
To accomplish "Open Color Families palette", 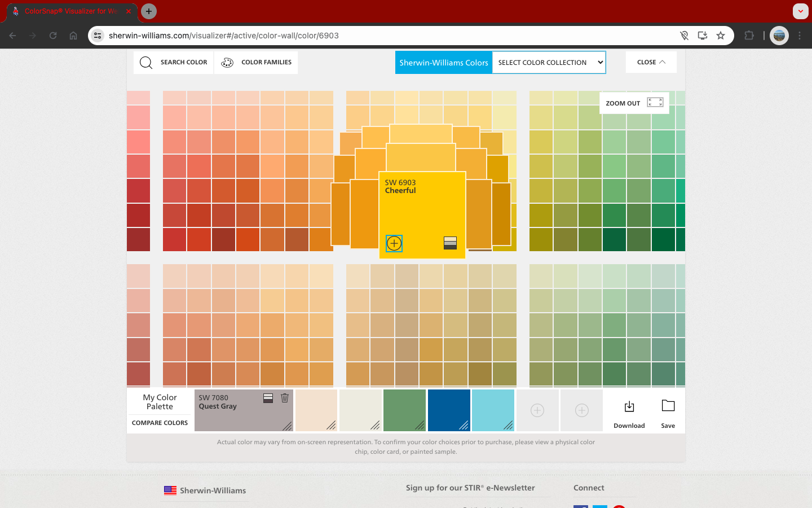I will pyautogui.click(x=256, y=62).
